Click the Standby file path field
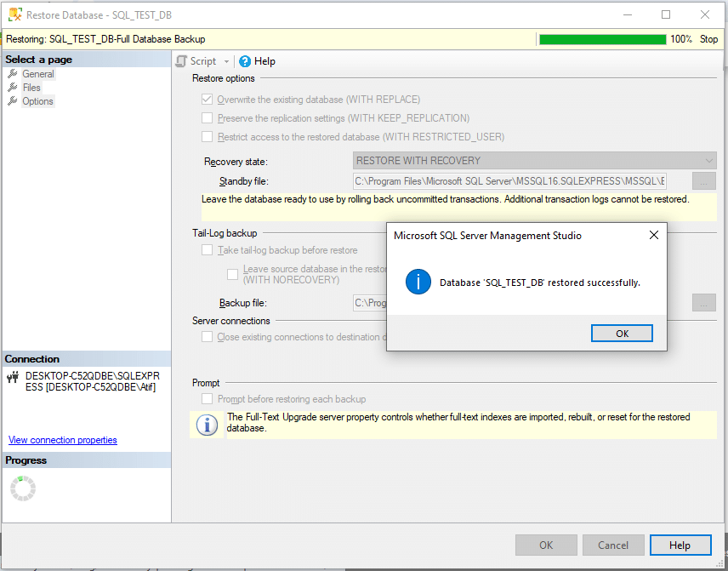 (x=509, y=181)
